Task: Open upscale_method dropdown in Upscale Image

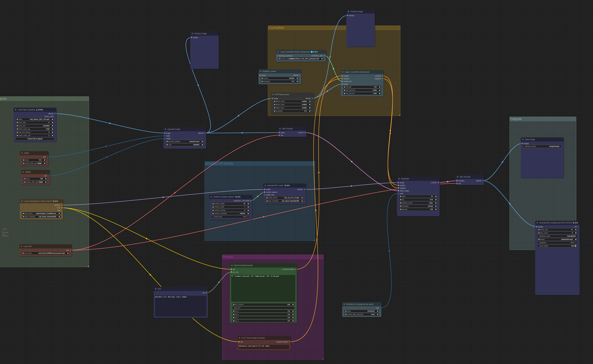Action: click(185, 141)
